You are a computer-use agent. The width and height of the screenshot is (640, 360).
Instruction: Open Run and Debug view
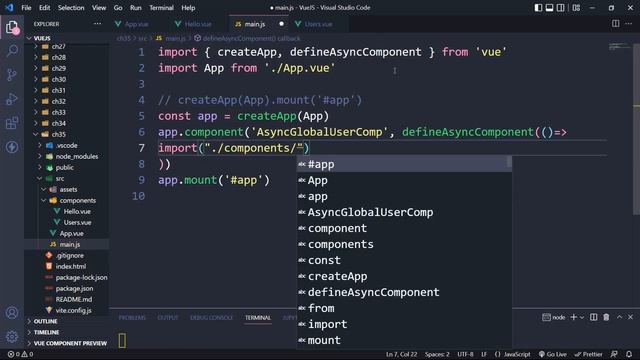tap(12, 99)
